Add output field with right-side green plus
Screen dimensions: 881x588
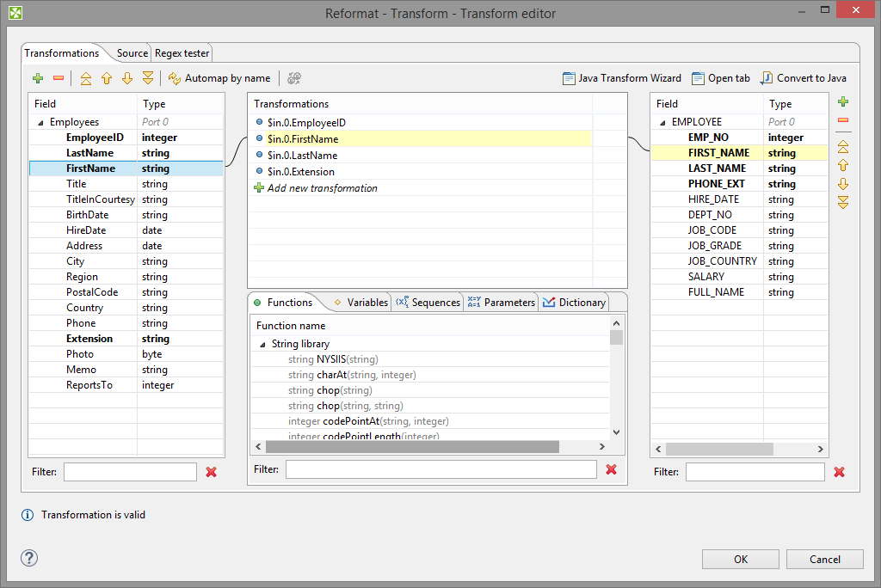(843, 101)
